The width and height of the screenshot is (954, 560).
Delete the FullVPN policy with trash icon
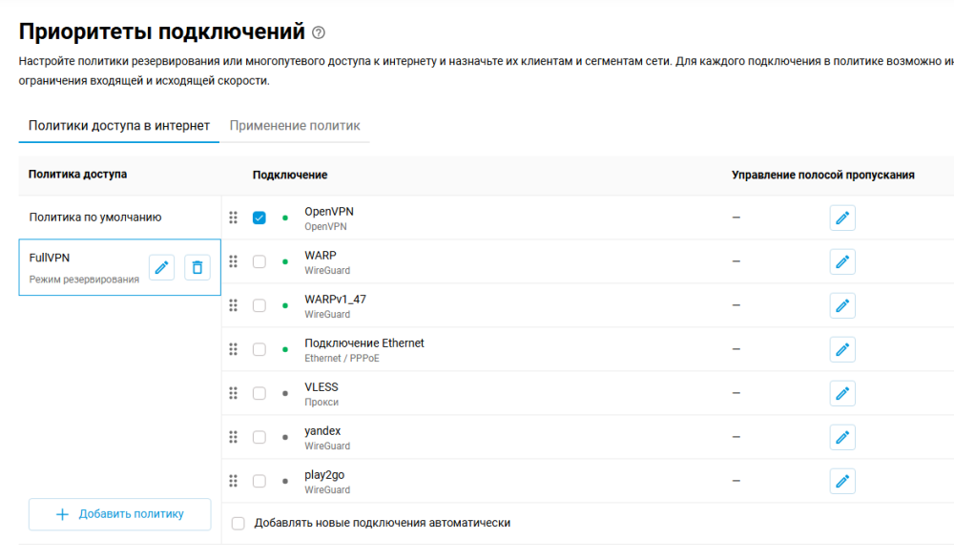197,267
